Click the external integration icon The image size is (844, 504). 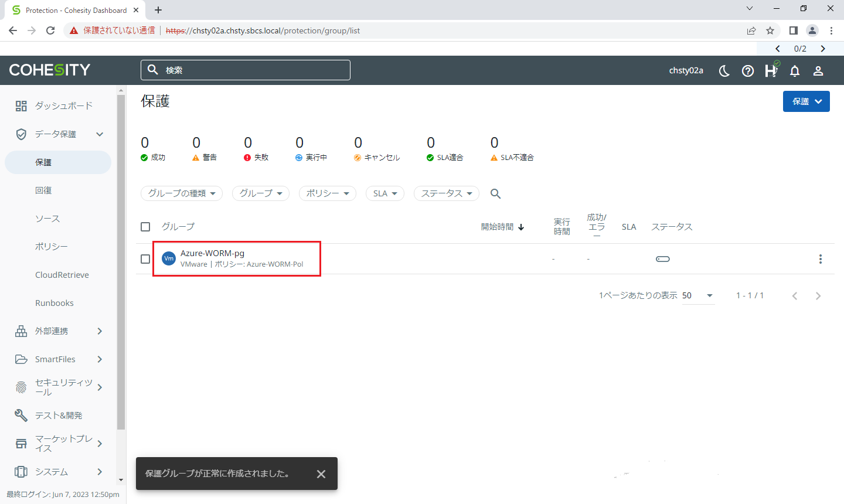click(x=21, y=331)
